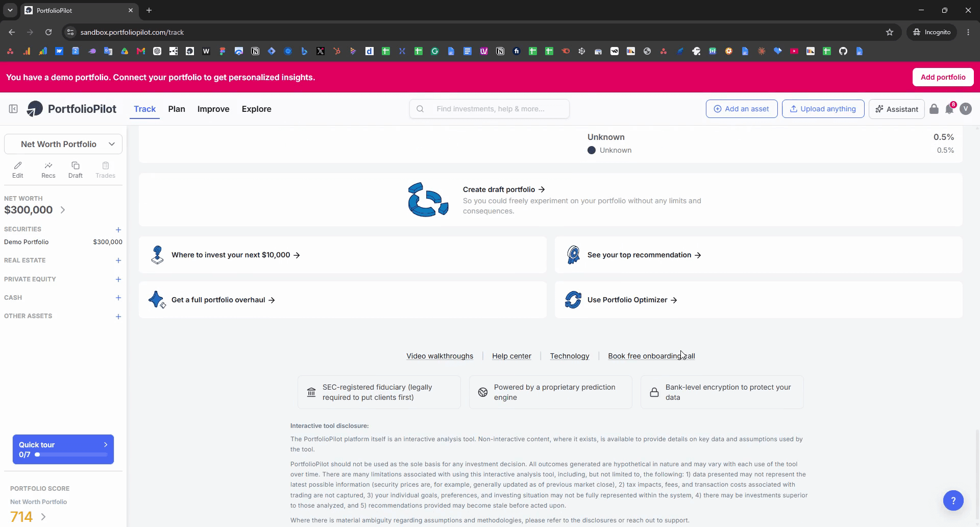The height and width of the screenshot is (527, 980).
Task: Click the lock icon in header
Action: click(934, 109)
